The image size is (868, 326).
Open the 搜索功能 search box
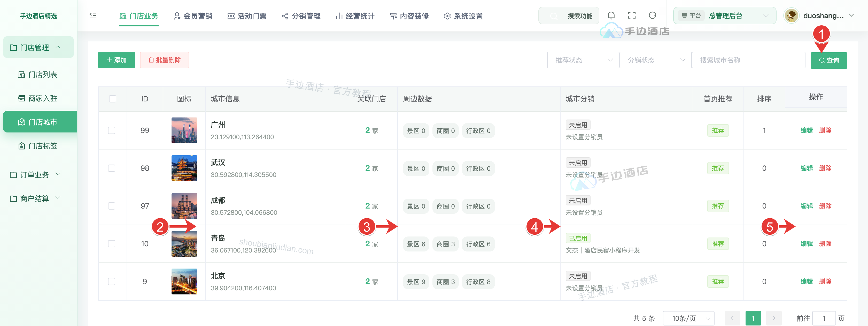[x=569, y=16]
